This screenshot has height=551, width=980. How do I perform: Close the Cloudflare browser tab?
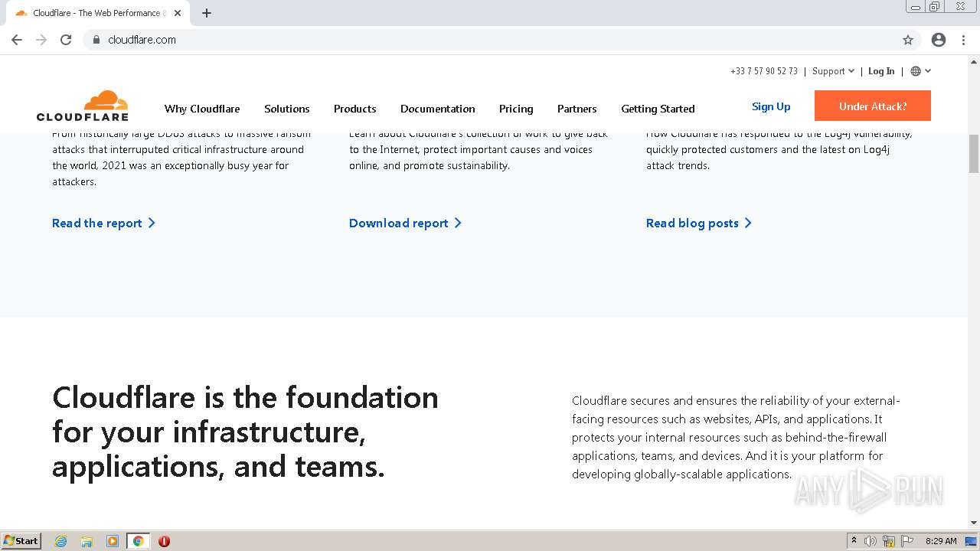pyautogui.click(x=178, y=13)
